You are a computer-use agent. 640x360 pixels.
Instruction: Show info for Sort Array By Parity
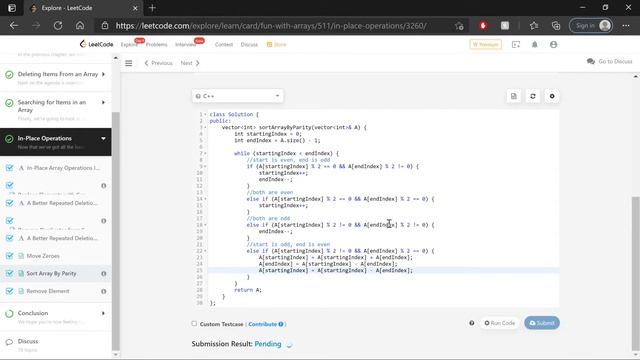104,273
